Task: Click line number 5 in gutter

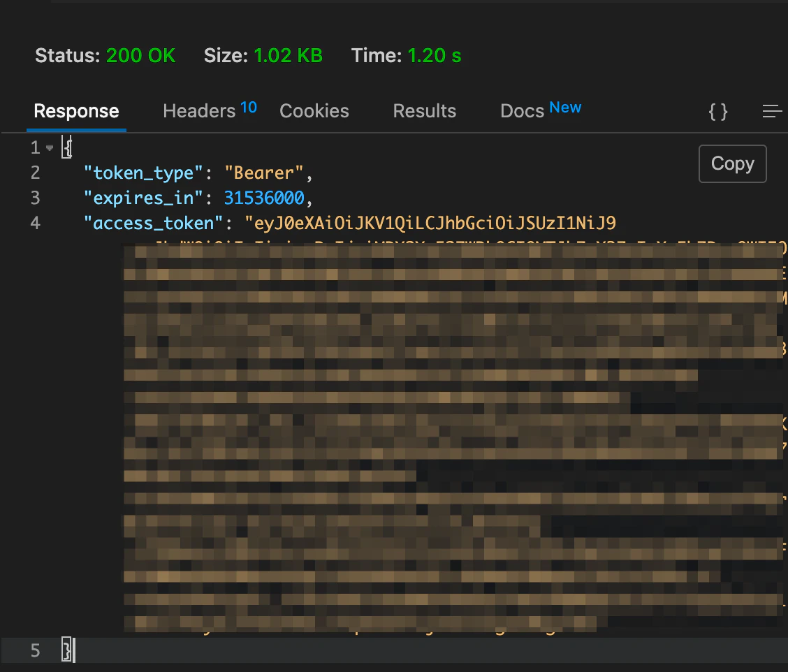Action: [x=35, y=651]
